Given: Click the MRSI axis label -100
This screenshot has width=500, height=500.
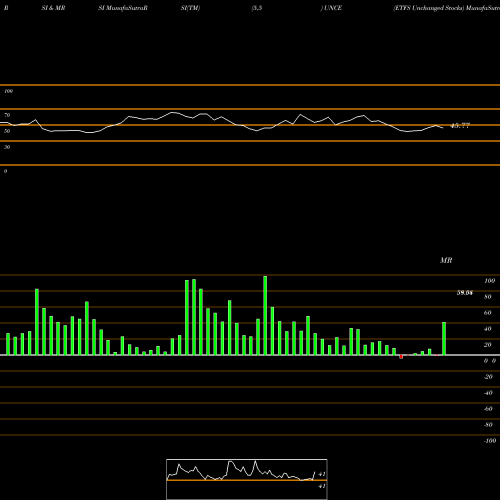Looking at the screenshot, I should [x=490, y=441].
